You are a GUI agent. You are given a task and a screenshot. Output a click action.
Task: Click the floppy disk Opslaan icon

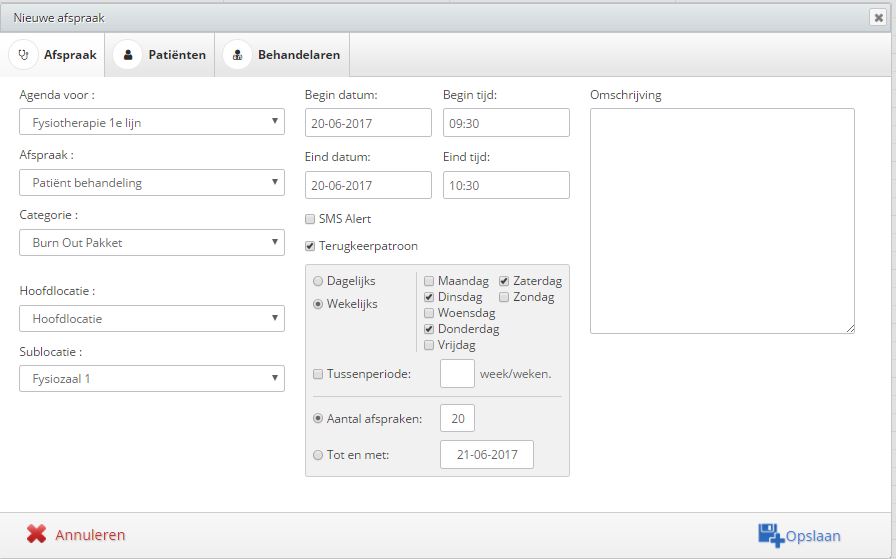pos(770,535)
